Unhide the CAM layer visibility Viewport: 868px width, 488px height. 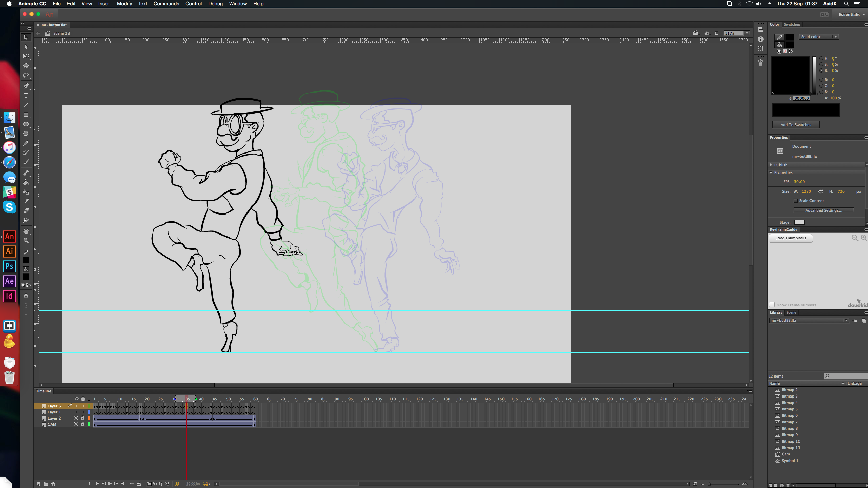76,424
